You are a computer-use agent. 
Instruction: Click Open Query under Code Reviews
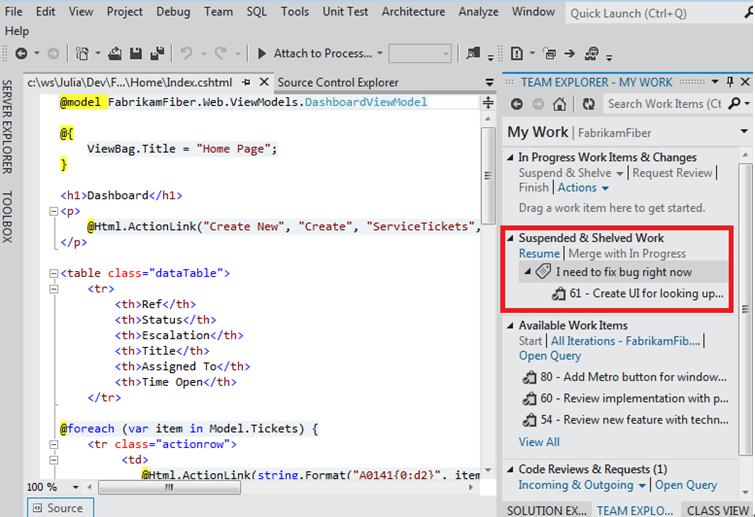pos(686,485)
